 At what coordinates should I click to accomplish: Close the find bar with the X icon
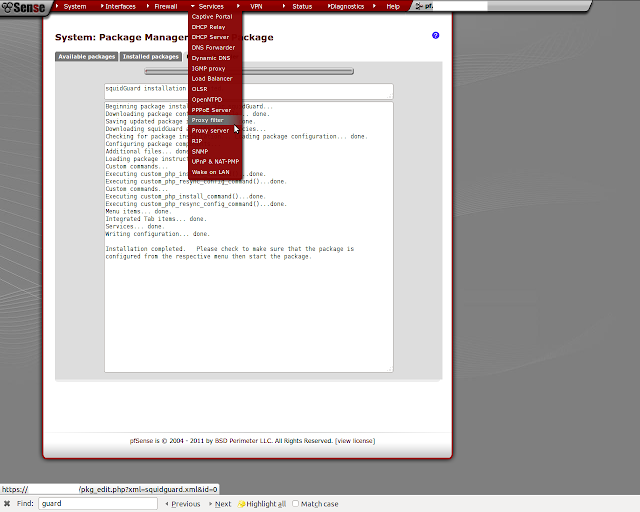point(7,503)
